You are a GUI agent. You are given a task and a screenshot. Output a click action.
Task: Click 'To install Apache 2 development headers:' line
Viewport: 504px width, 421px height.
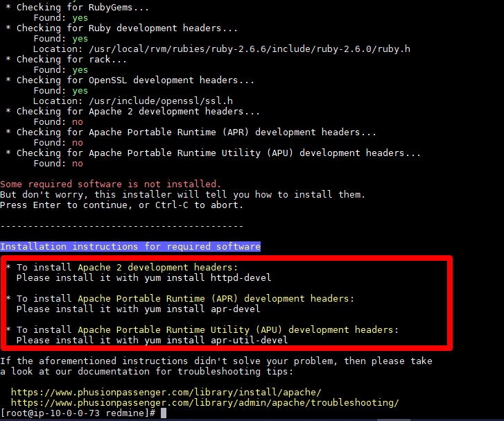122,268
